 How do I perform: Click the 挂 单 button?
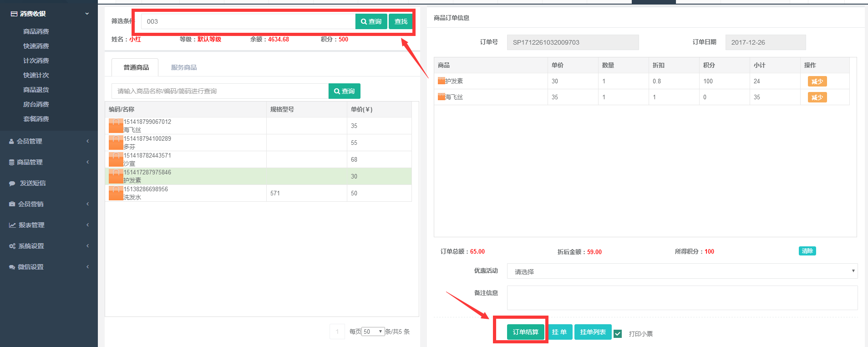click(559, 332)
